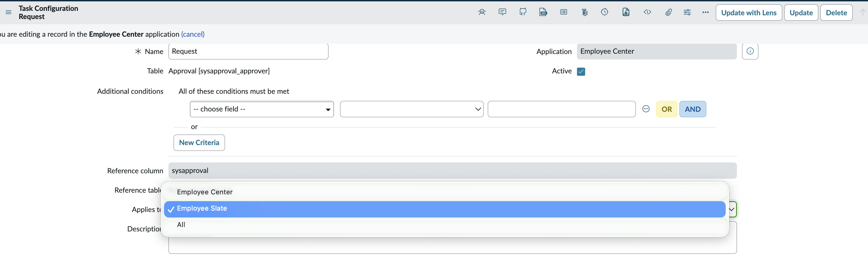The image size is (868, 263).
Task: Open the choose field dropdown
Action: [262, 109]
